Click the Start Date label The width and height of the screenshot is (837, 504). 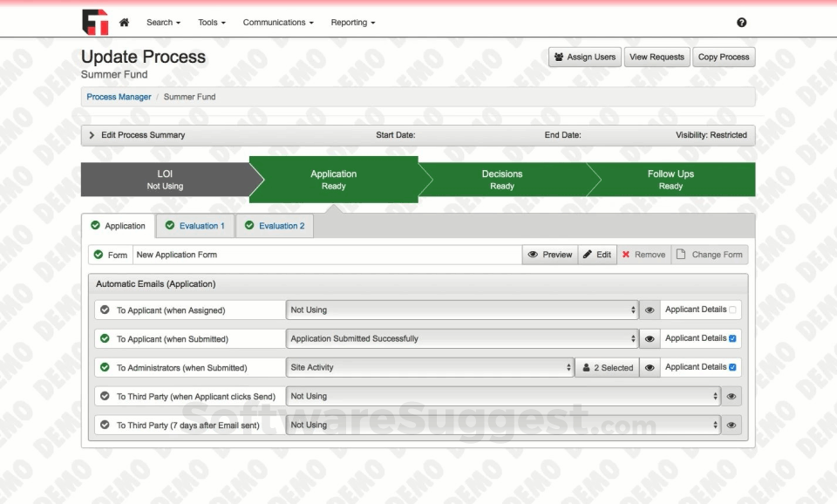[396, 135]
